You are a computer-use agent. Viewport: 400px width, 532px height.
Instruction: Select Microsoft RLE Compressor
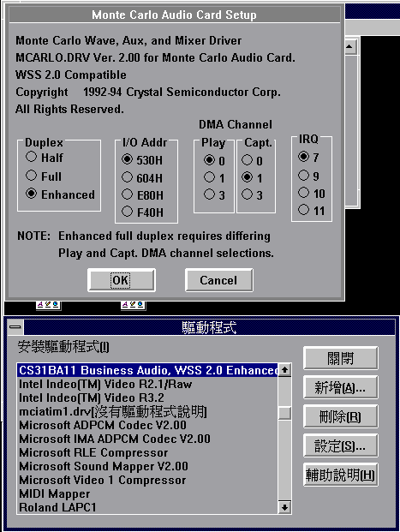[x=147, y=452]
